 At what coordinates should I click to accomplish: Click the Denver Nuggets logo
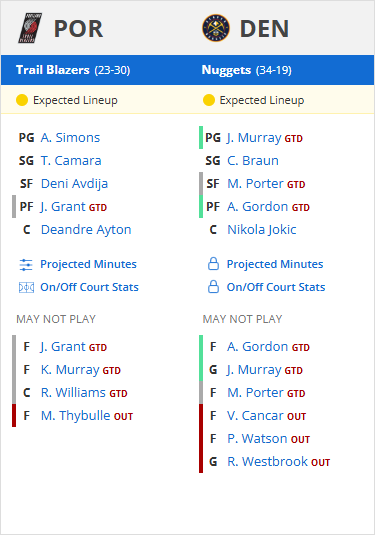click(x=216, y=28)
